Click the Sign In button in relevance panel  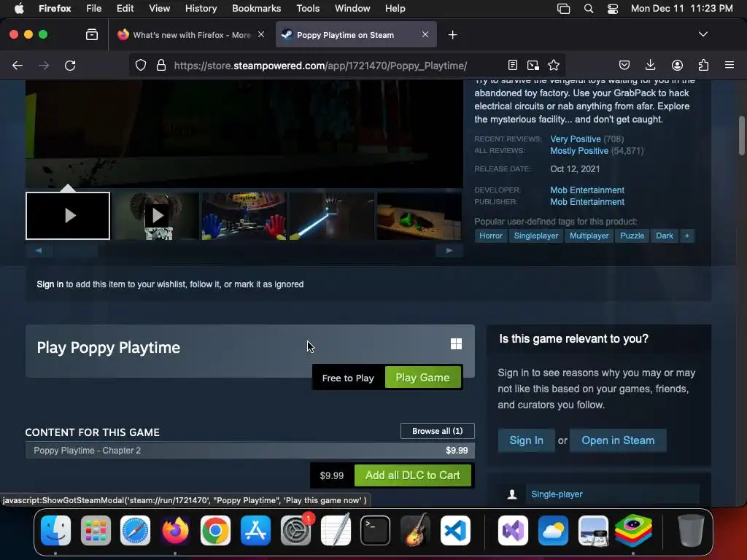tap(526, 440)
